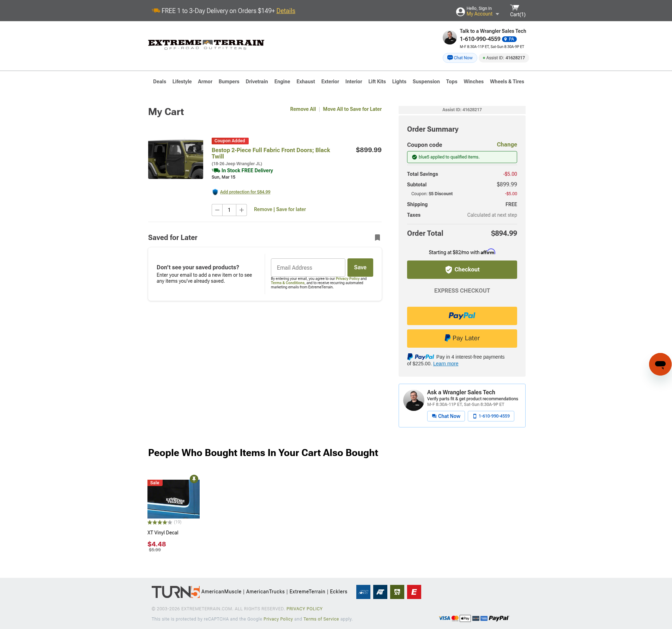Click Change next to Coupon code
This screenshot has height=629, width=672.
[507, 144]
